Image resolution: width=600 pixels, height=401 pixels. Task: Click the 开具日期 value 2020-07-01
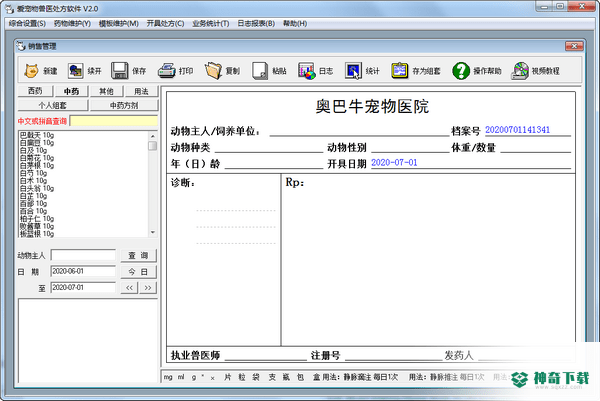click(x=394, y=163)
